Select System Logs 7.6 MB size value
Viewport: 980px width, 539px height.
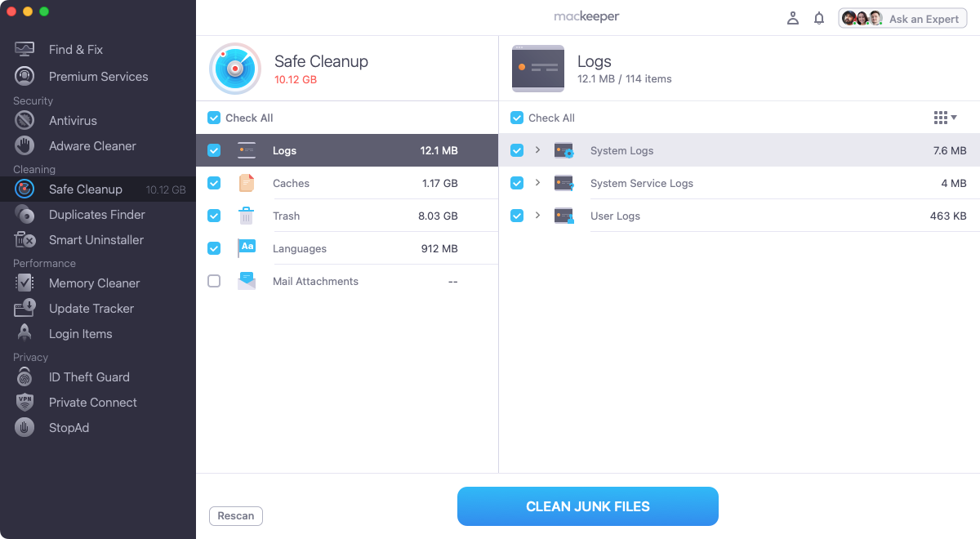[950, 150]
